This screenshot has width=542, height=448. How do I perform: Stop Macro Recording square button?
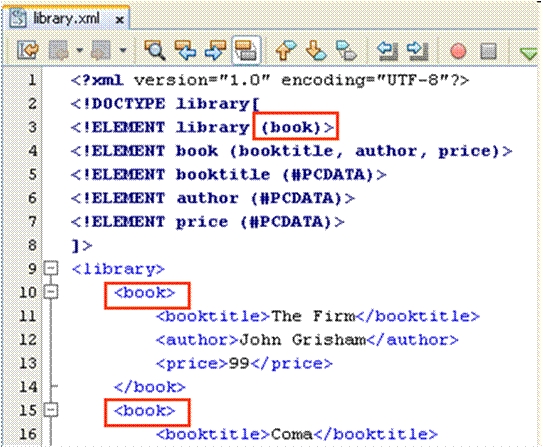tap(488, 51)
